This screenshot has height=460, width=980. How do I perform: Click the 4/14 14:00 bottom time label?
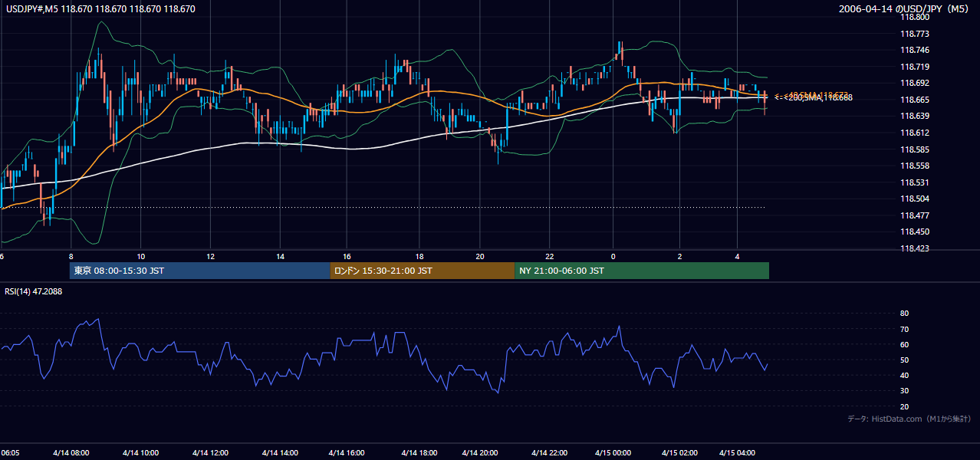(280, 453)
